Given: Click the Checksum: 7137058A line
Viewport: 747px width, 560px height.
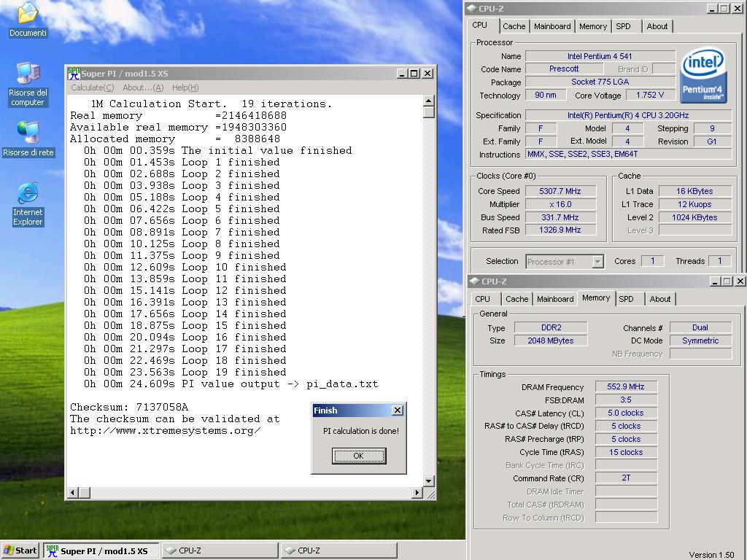Looking at the screenshot, I should coord(129,407).
